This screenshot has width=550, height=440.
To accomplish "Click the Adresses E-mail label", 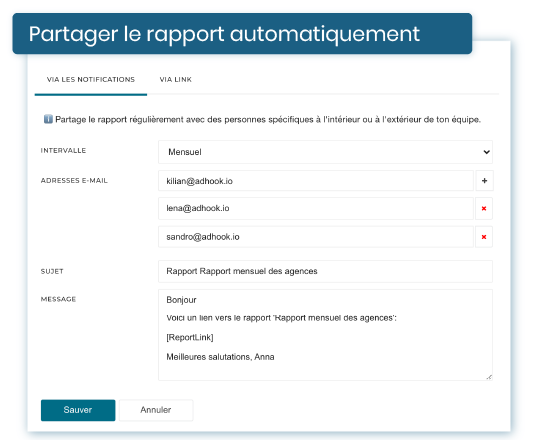I will [74, 180].
